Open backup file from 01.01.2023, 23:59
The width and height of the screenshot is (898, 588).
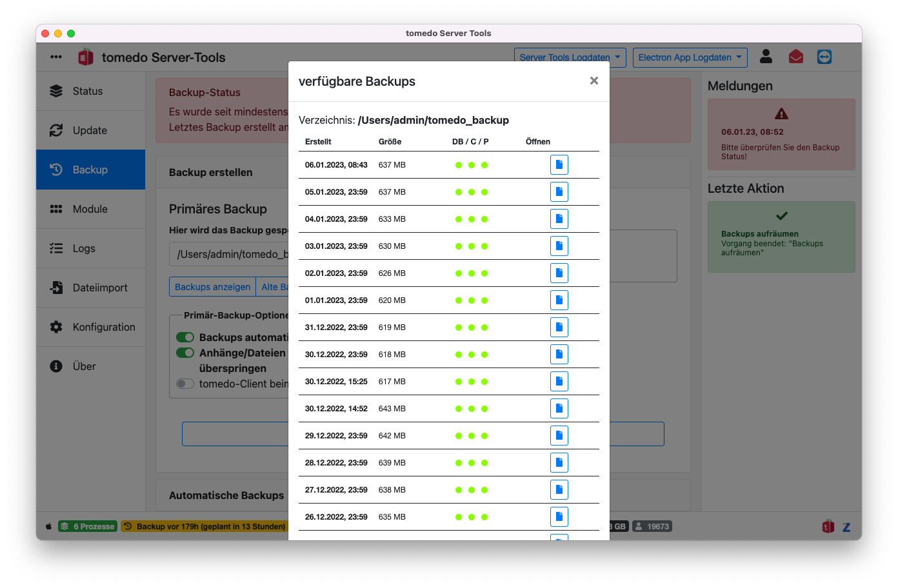coord(559,300)
